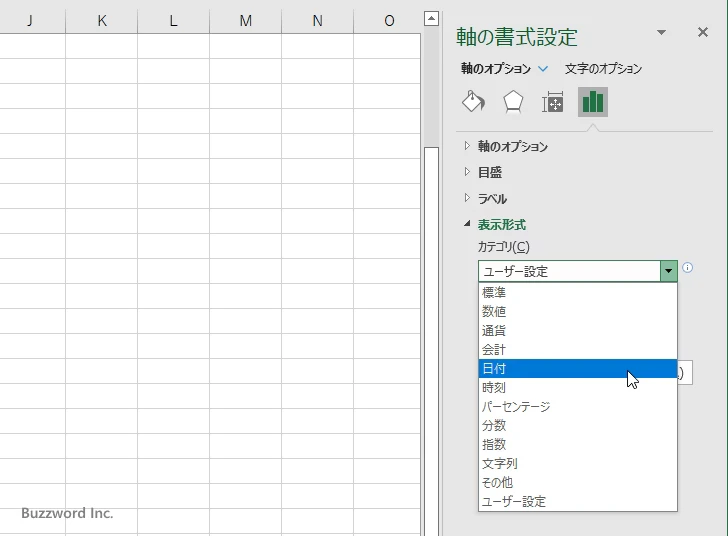Select column N header

[x=318, y=21]
